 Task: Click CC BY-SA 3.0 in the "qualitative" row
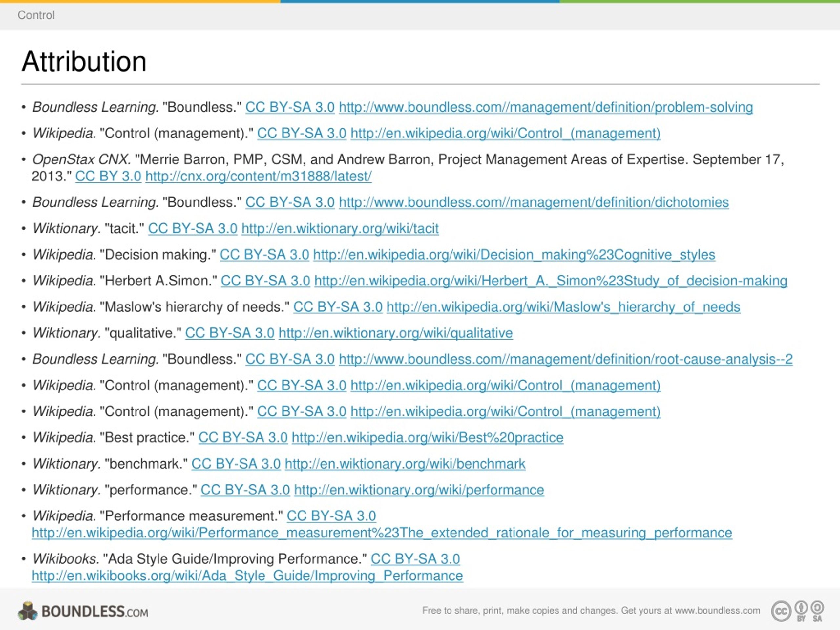230,333
